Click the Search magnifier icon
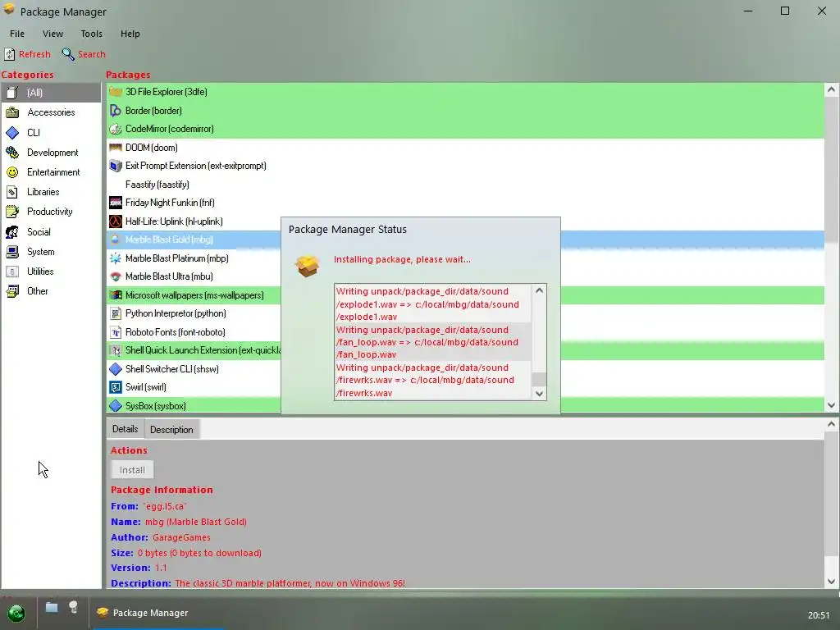The height and width of the screenshot is (630, 840). click(68, 54)
